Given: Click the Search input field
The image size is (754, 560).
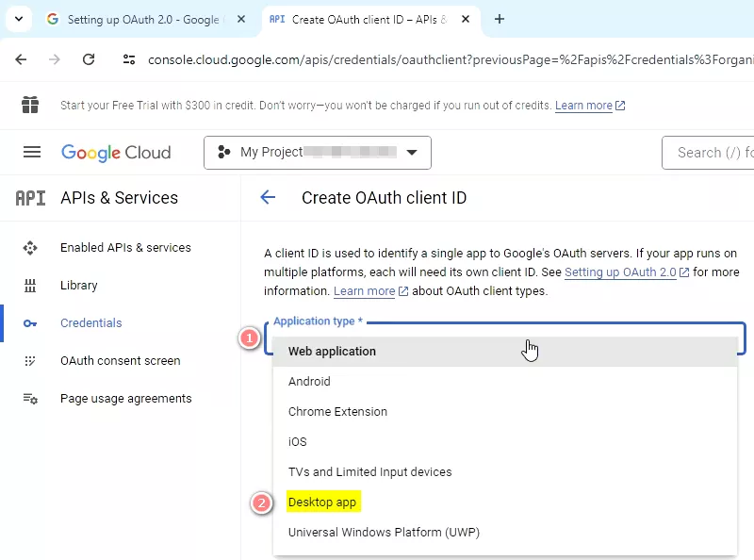Looking at the screenshot, I should 708,153.
